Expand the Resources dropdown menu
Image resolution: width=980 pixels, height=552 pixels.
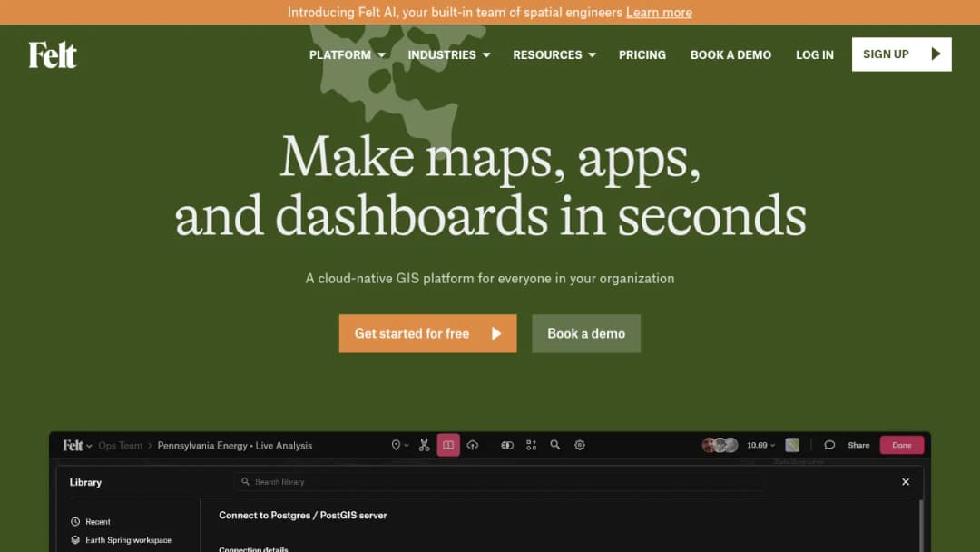point(554,55)
